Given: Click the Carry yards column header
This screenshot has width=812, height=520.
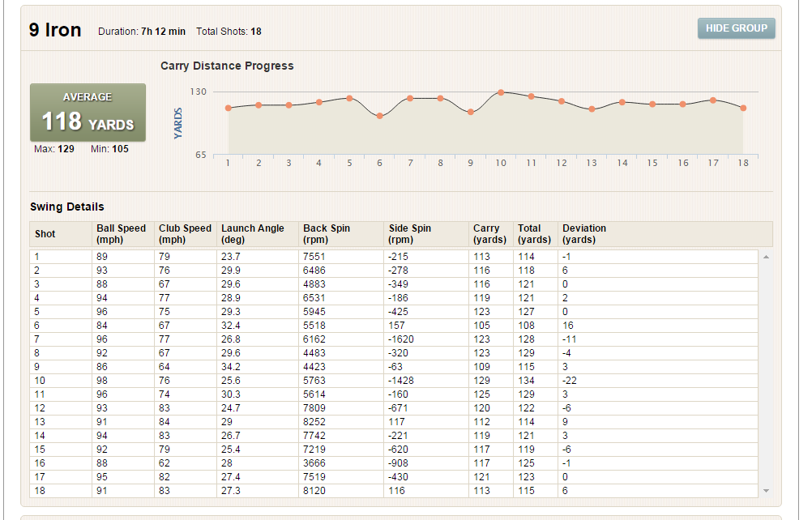Looking at the screenshot, I should pyautogui.click(x=491, y=234).
